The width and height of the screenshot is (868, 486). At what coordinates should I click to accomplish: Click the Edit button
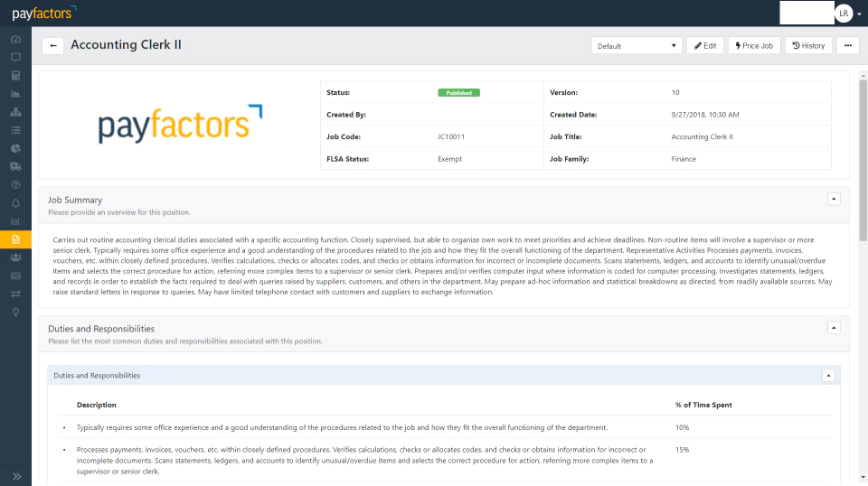(x=705, y=46)
